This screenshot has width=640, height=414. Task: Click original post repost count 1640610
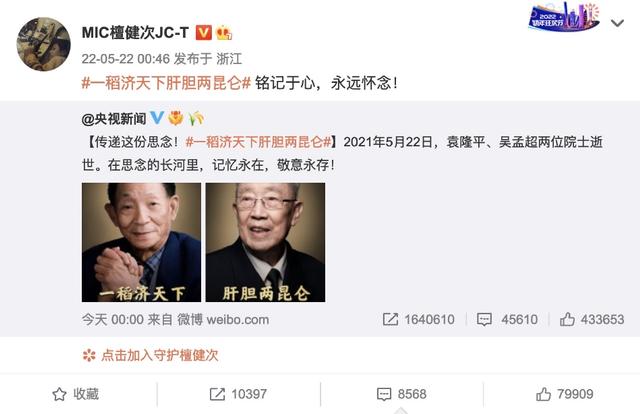point(419,319)
